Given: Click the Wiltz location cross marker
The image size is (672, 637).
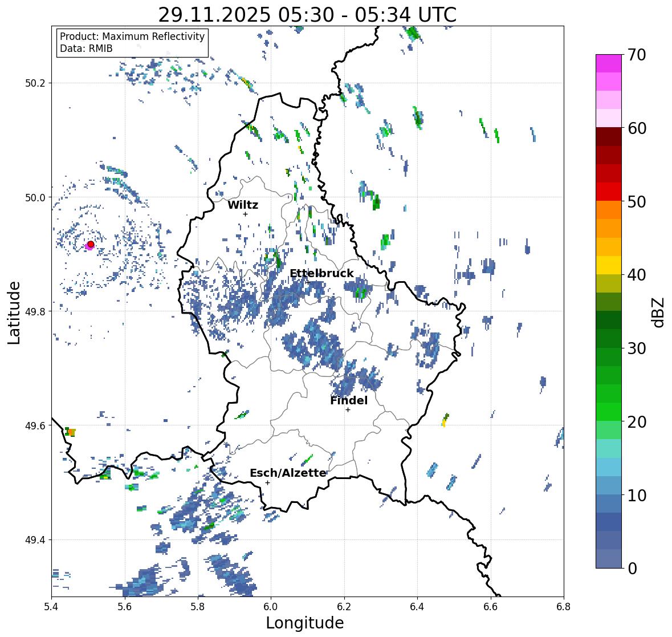Looking at the screenshot, I should pos(245,214).
